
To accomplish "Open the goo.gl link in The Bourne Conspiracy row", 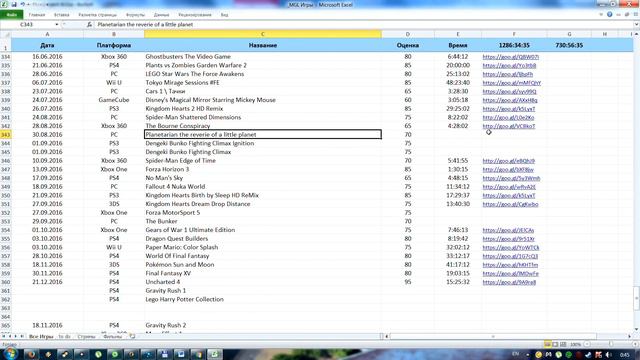I will [509, 126].
